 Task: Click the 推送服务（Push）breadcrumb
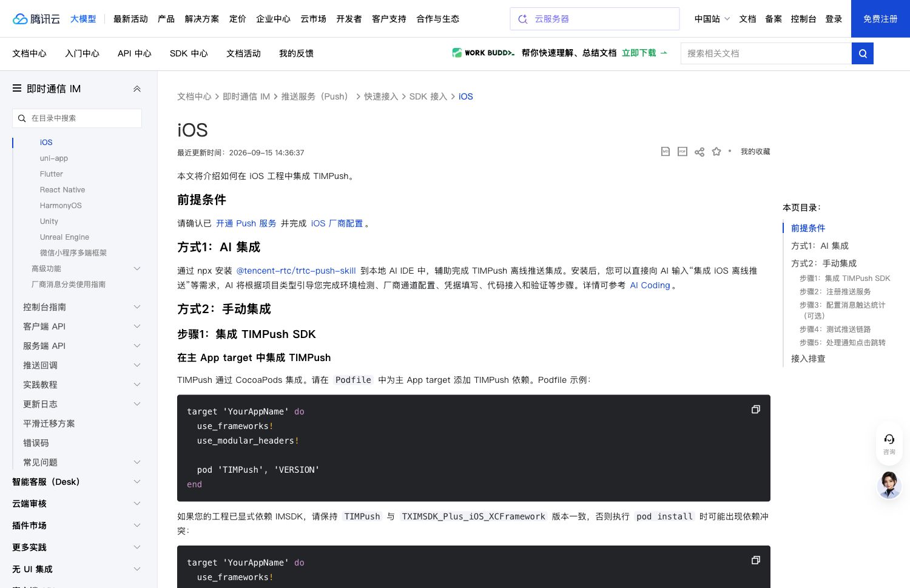click(x=314, y=96)
